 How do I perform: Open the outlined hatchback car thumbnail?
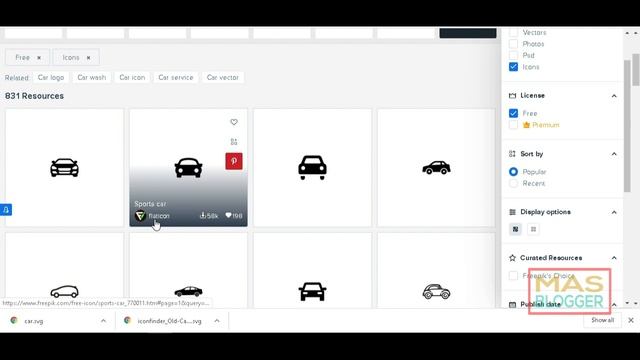[64, 271]
